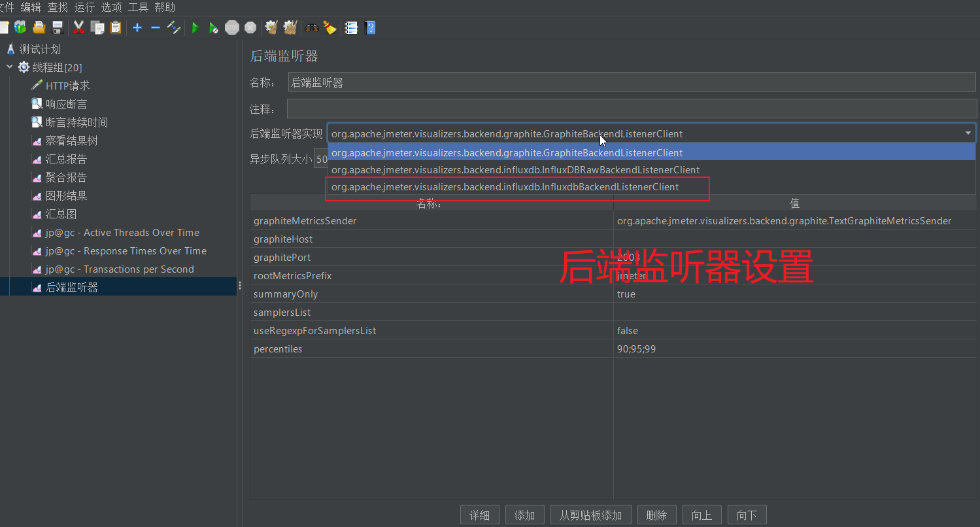Select 察看结果树 listener
This screenshot has height=527, width=980.
point(71,141)
